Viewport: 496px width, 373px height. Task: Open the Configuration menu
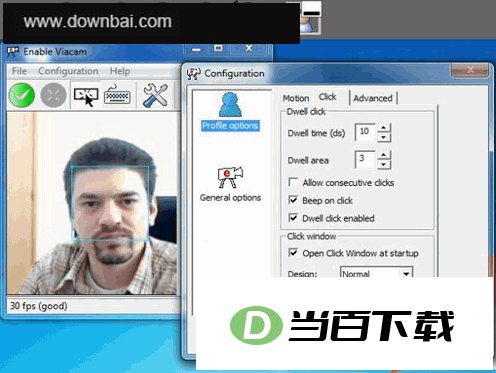coord(68,71)
